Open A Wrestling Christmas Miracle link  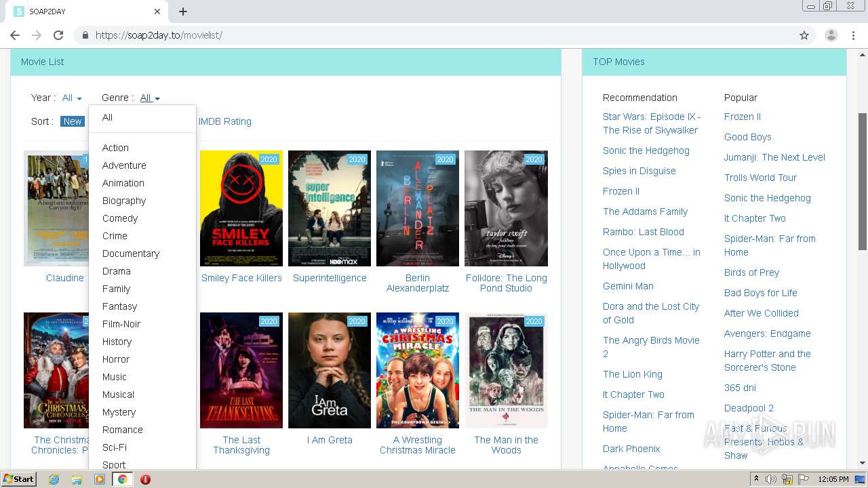coord(418,445)
